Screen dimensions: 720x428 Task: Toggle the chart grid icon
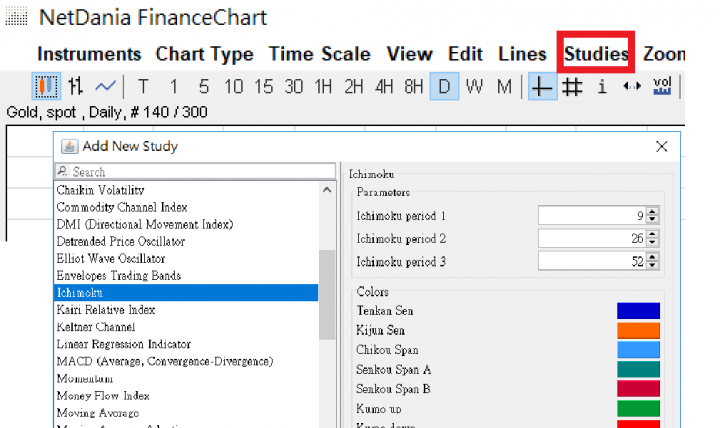[571, 86]
